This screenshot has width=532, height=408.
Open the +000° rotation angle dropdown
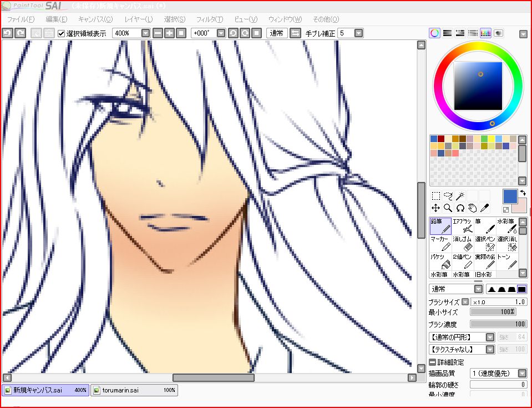click(221, 33)
